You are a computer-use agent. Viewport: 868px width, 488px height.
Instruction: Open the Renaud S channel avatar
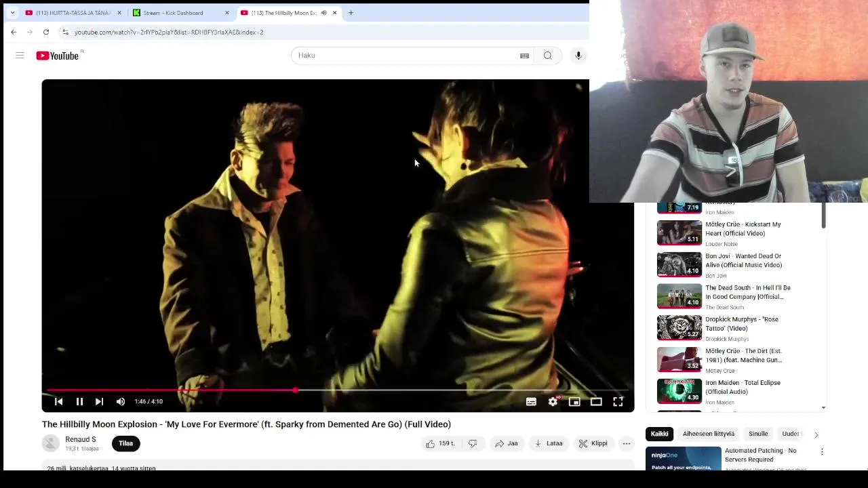click(51, 443)
